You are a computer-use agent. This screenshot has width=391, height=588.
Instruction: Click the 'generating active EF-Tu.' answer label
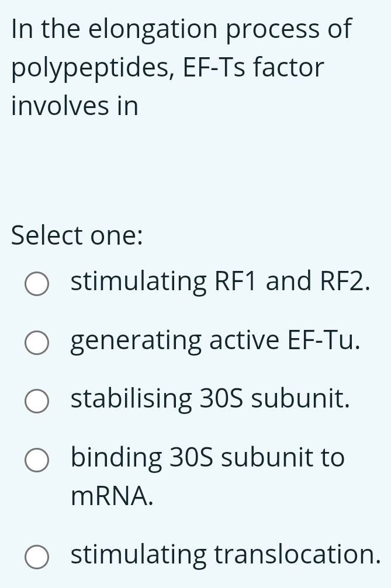point(216,341)
